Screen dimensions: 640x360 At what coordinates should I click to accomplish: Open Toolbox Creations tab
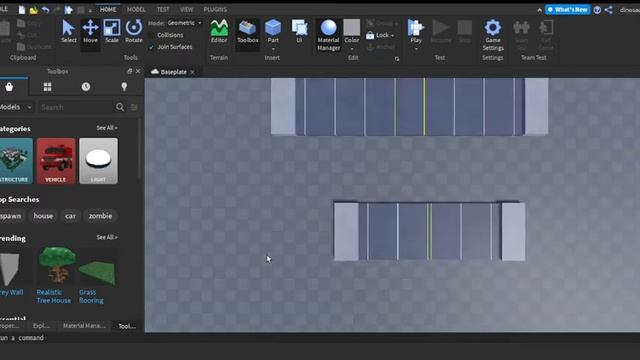tap(124, 87)
